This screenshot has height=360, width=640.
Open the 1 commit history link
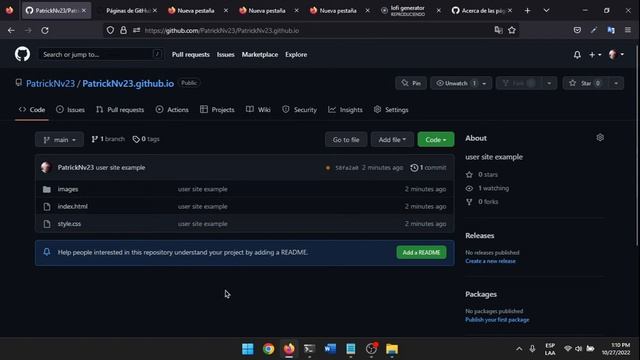[x=428, y=167]
